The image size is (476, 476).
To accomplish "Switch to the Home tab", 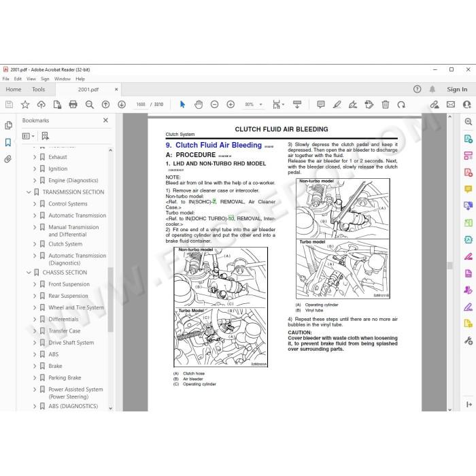I will pyautogui.click(x=14, y=89).
